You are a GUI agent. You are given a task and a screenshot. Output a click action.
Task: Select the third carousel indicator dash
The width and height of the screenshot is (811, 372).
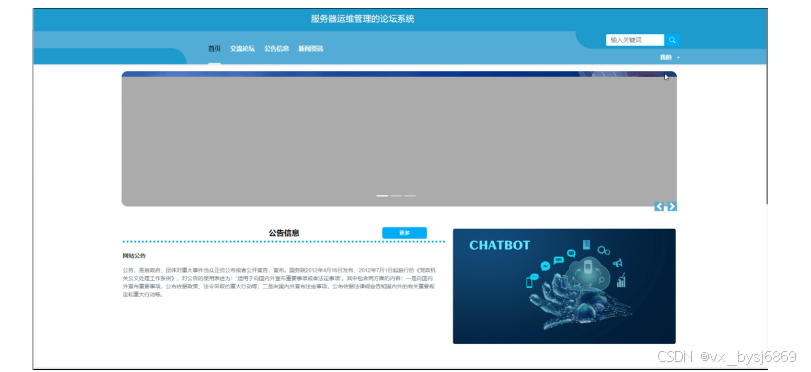pos(410,196)
